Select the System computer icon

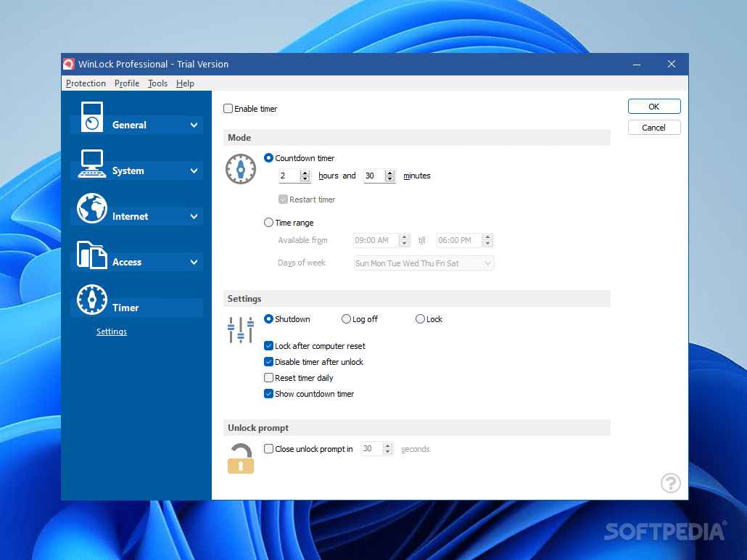tap(92, 163)
